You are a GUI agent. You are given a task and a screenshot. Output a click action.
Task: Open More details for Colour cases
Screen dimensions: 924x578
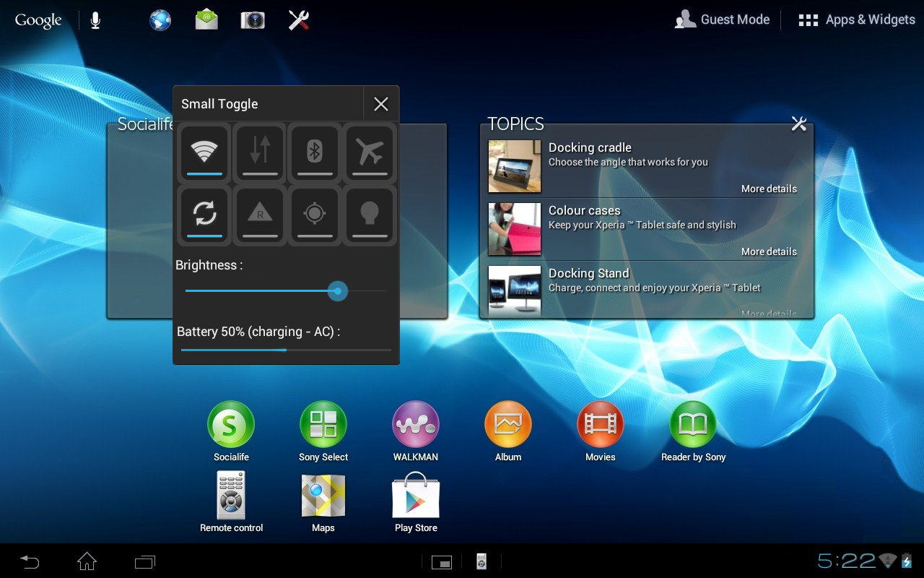pos(769,251)
